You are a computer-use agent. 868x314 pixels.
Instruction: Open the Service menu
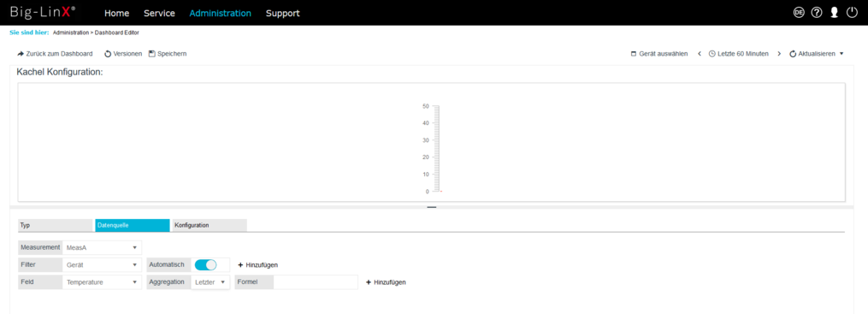[159, 14]
